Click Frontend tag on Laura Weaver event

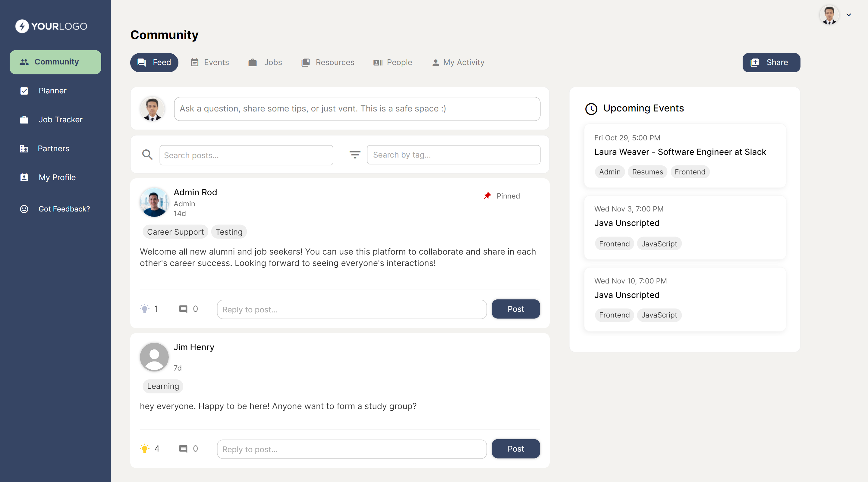point(690,172)
